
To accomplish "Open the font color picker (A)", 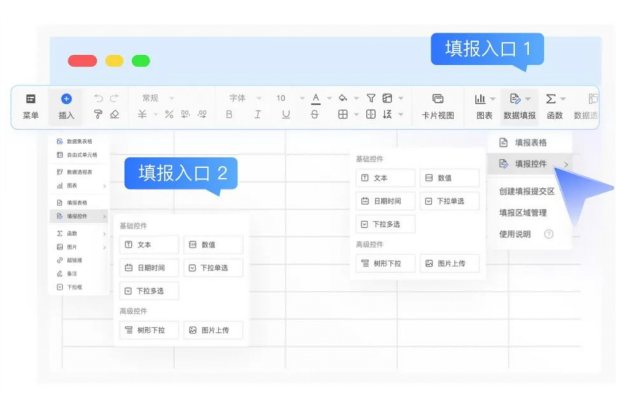I will pyautogui.click(x=316, y=98).
